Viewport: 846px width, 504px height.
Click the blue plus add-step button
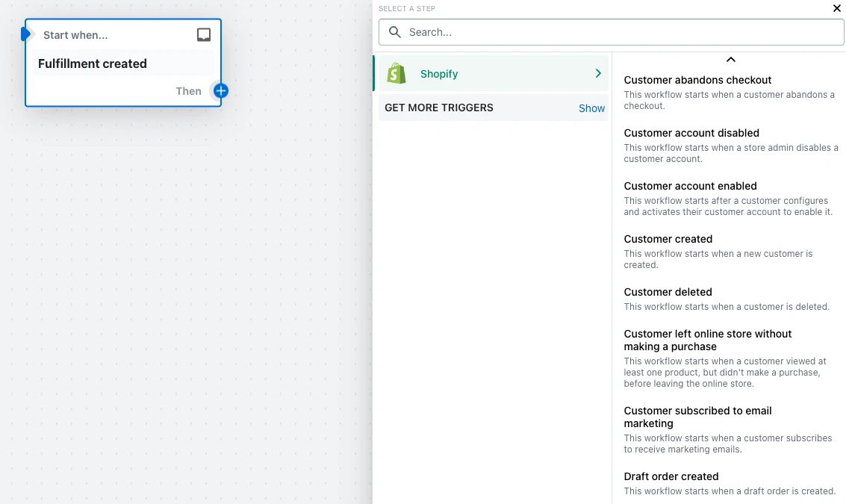click(x=220, y=91)
